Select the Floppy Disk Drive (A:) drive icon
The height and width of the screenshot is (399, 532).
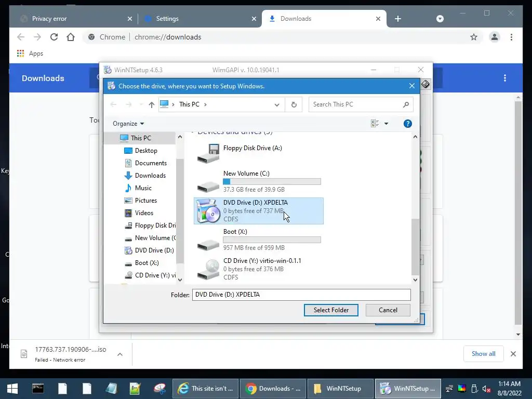coord(208,153)
